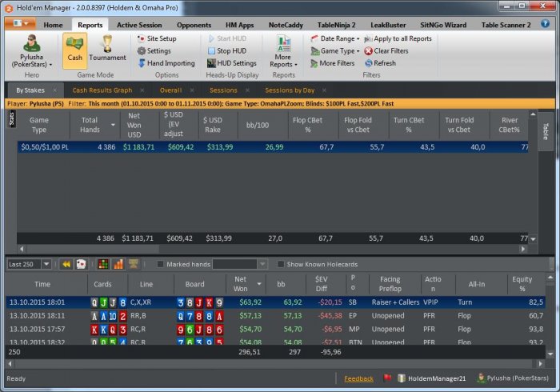The height and width of the screenshot is (392, 560).
Task: Sort by Total Hands column arrow
Action: 113,125
